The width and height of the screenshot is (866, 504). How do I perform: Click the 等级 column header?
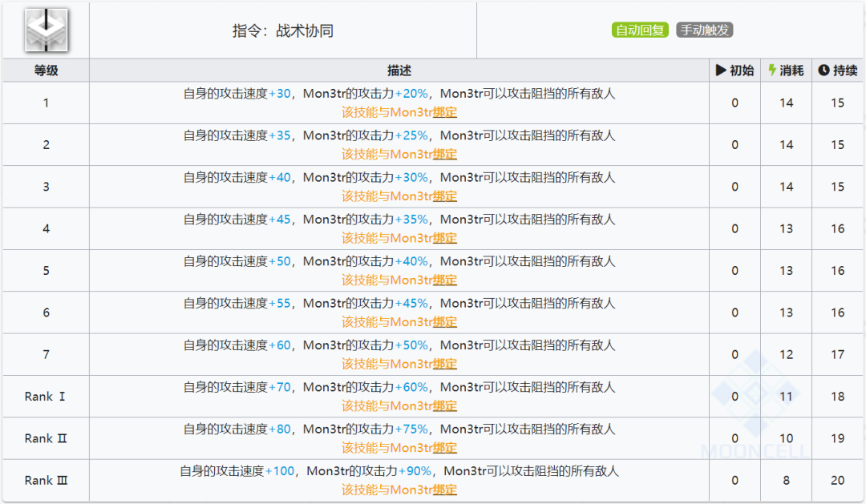pyautogui.click(x=46, y=70)
